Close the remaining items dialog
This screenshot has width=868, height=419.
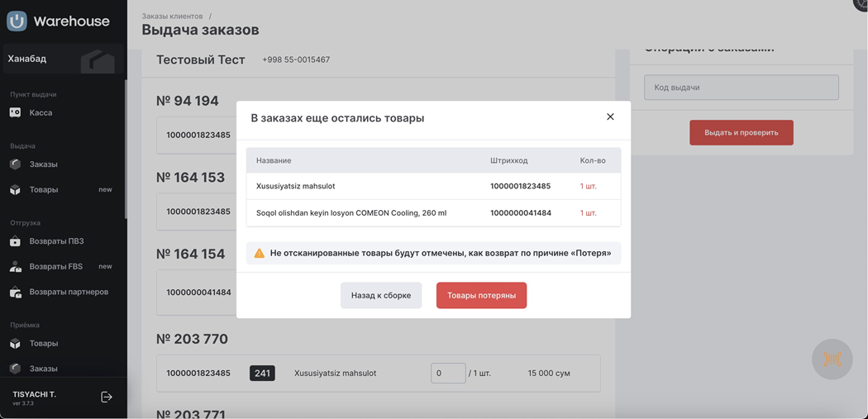coord(610,117)
